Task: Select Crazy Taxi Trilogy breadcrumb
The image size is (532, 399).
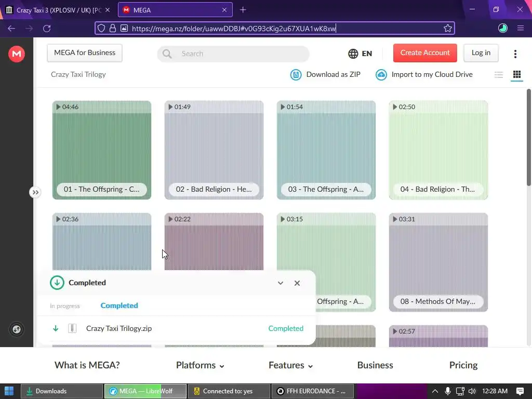Action: pos(78,74)
